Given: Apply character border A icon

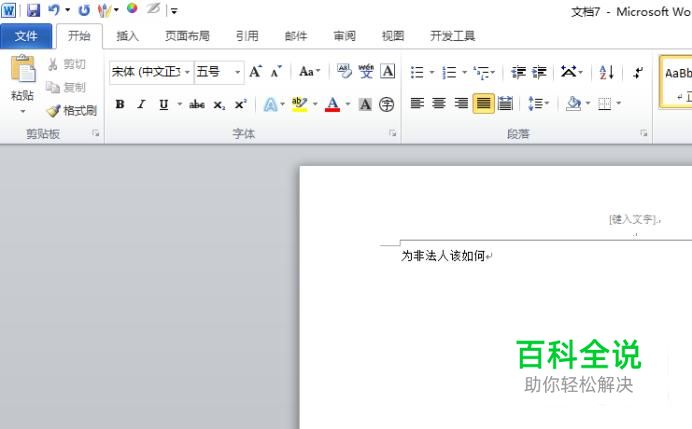Looking at the screenshot, I should point(388,71).
